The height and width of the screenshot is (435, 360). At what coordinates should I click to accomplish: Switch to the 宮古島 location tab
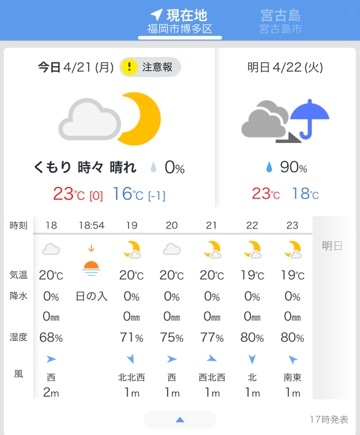pos(281,21)
